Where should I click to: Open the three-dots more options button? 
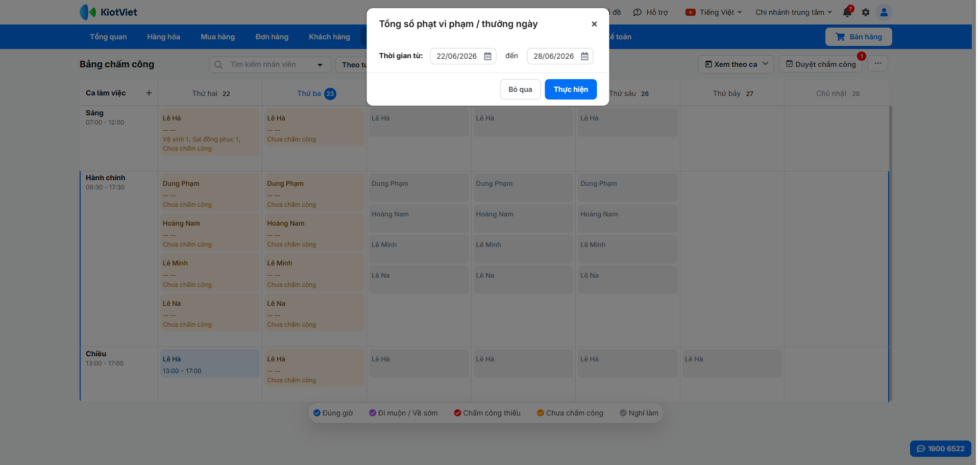tap(878, 64)
